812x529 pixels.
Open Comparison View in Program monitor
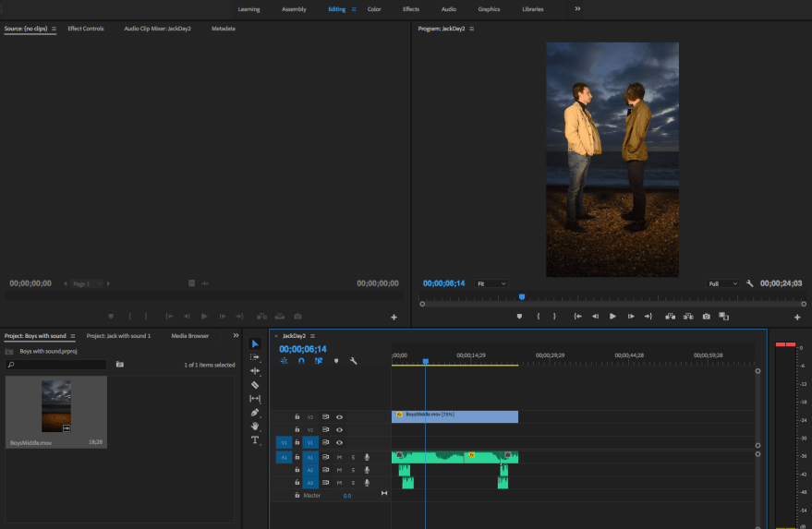(x=724, y=317)
